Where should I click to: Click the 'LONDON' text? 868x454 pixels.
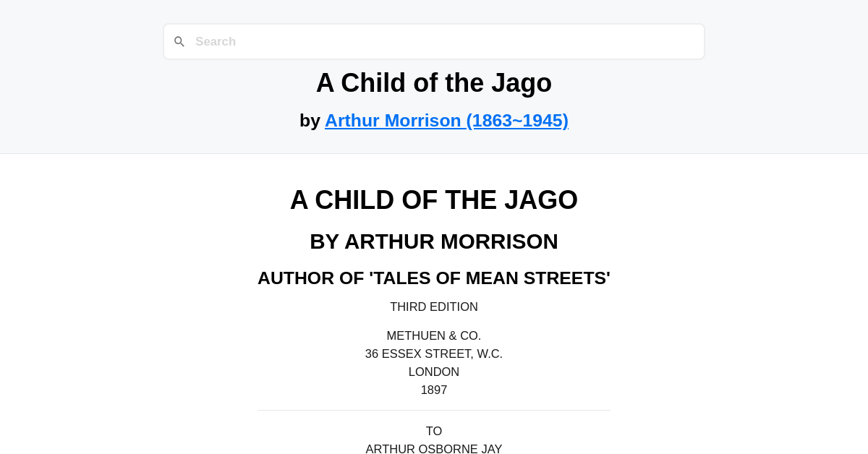pos(434,372)
